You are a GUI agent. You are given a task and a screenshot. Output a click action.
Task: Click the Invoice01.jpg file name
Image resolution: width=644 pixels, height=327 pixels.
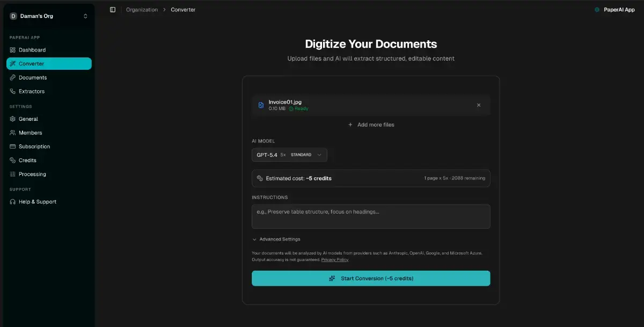285,102
